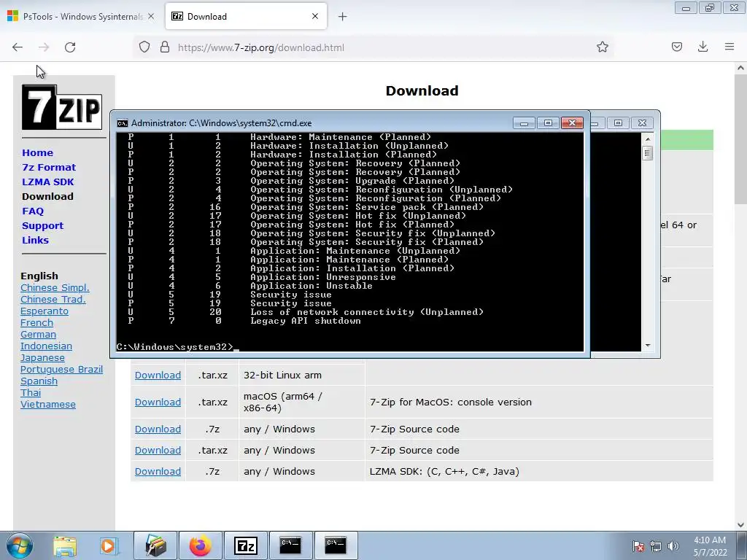
Task: Open Windows Explorer from the taskbar
Action: click(x=65, y=545)
